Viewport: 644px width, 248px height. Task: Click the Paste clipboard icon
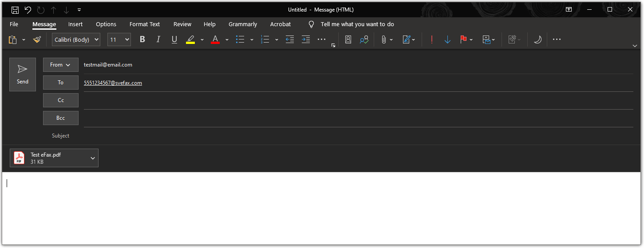12,39
